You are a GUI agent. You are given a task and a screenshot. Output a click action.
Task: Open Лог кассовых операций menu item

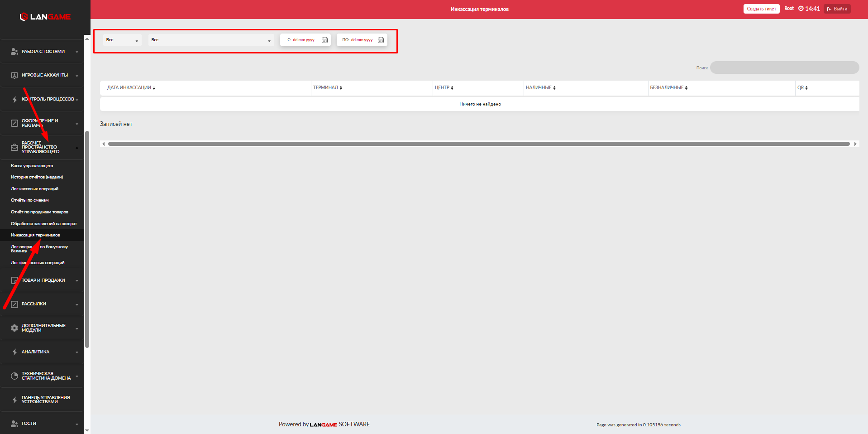[x=35, y=189]
